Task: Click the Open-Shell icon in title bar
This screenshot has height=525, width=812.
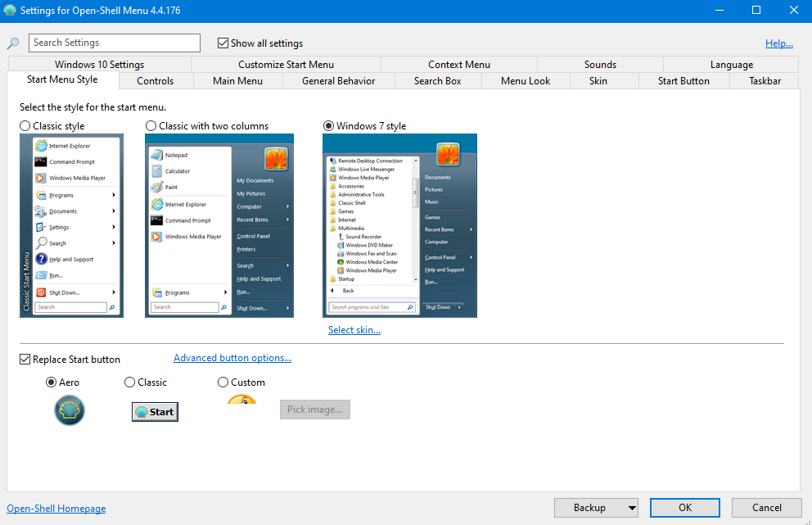Action: (10, 11)
